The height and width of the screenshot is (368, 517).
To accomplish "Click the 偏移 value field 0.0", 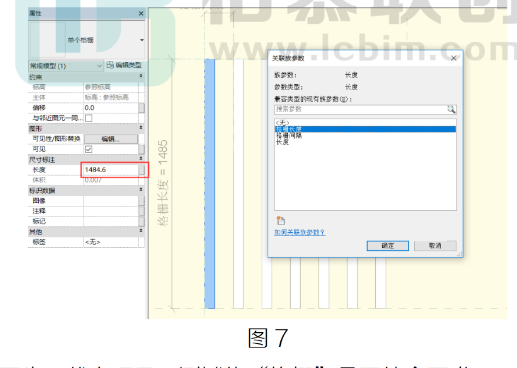I will tap(111, 108).
